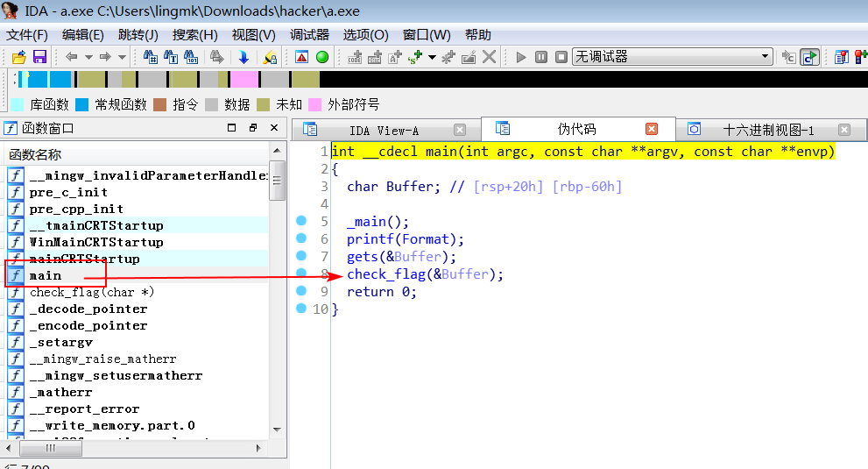Click the rename pencil icon

coord(469,57)
